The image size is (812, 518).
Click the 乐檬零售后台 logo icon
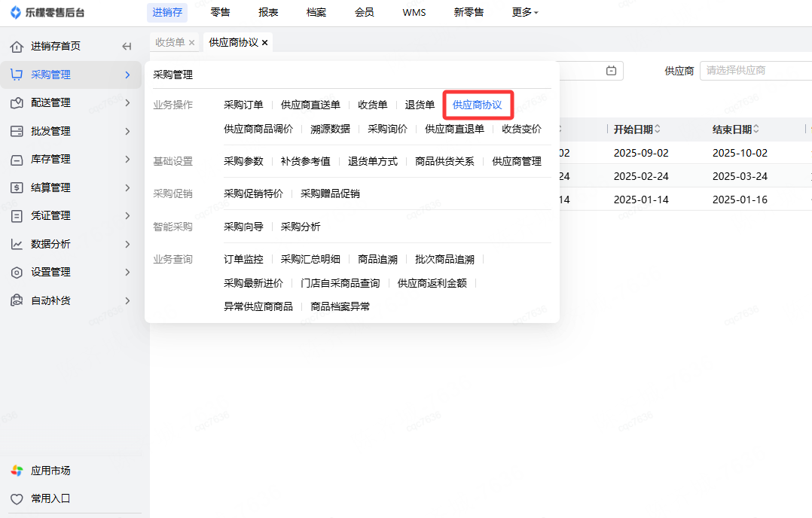point(16,12)
